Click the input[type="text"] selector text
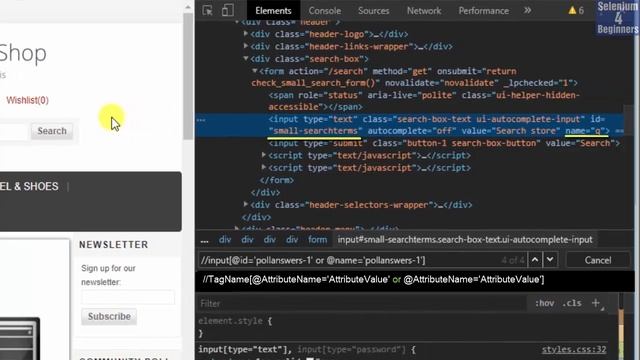Image resolution: width=640 pixels, height=360 pixels. coord(242,349)
